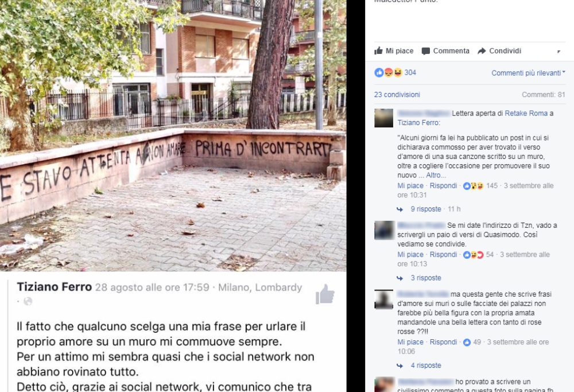574x392 pixels.
Task: Like the comment about love phrases on walls
Action: pyautogui.click(x=410, y=342)
